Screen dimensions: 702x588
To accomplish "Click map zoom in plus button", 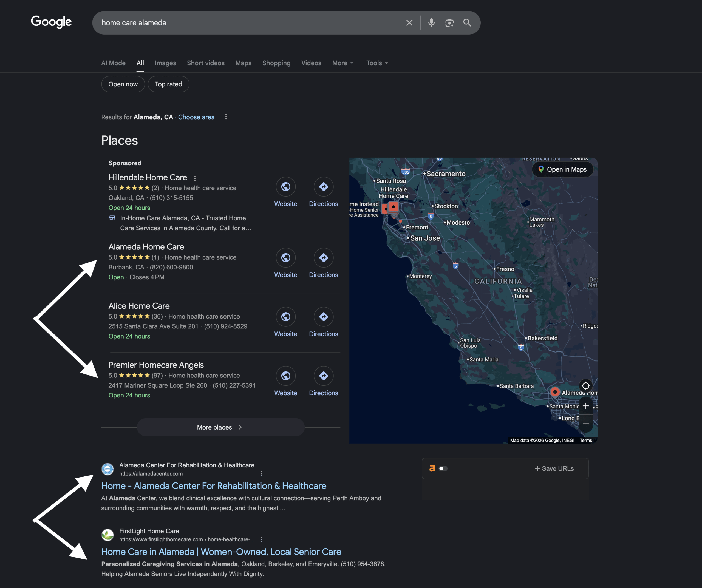I will pyautogui.click(x=585, y=406).
